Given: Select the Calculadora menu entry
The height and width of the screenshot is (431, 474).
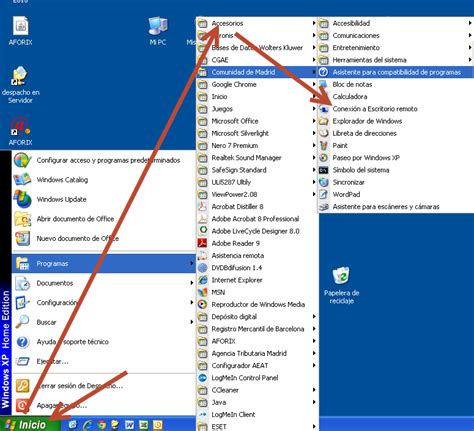Looking at the screenshot, I should point(396,97).
